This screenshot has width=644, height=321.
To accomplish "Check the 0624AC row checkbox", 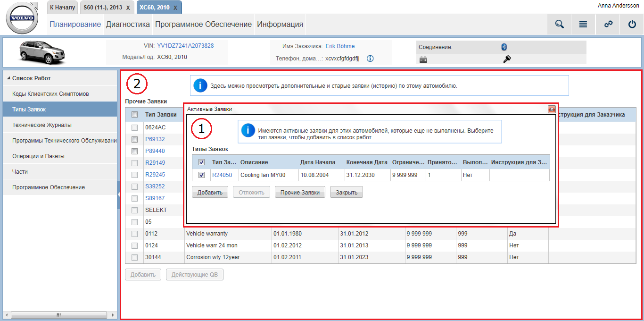I will click(x=135, y=127).
